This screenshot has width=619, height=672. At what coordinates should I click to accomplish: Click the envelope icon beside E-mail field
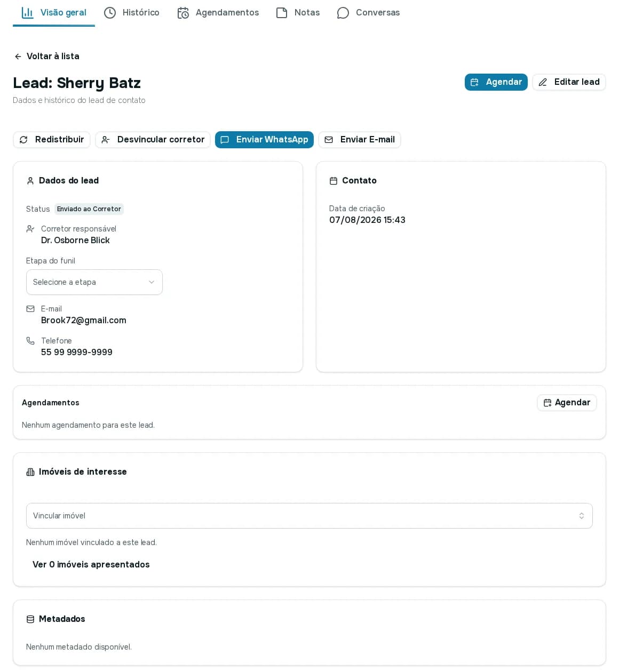tap(30, 309)
